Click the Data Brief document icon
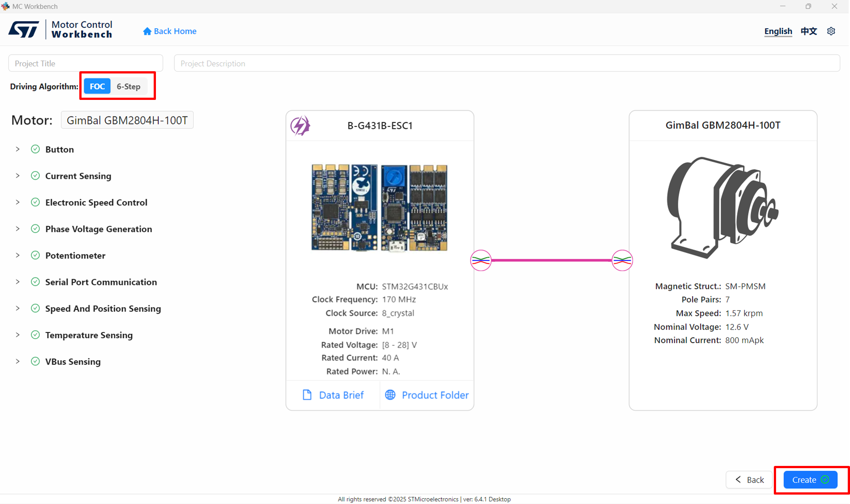The width and height of the screenshot is (850, 504). pyautogui.click(x=307, y=395)
